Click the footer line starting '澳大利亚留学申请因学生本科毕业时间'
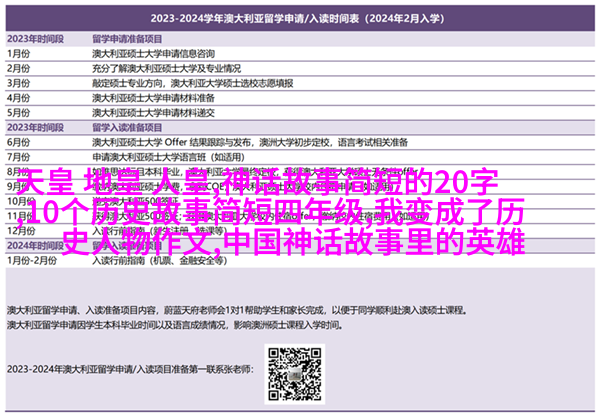The image size is (600, 417). [x=175, y=325]
